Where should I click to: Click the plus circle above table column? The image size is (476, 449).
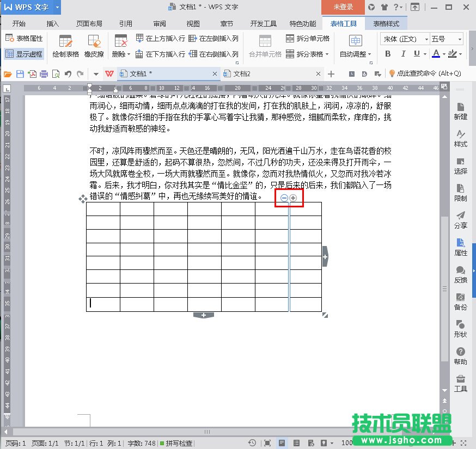293,198
